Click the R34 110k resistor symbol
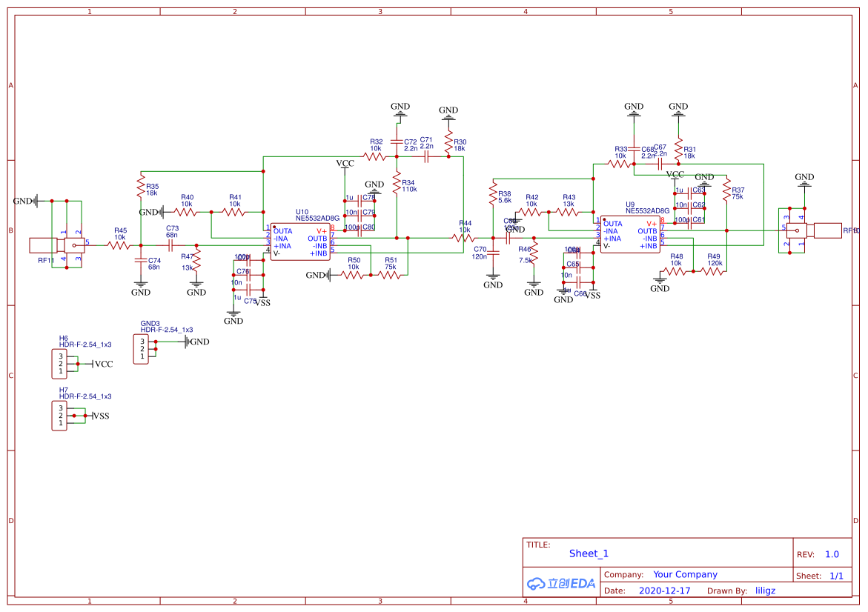The width and height of the screenshot is (868, 612). coord(397,183)
